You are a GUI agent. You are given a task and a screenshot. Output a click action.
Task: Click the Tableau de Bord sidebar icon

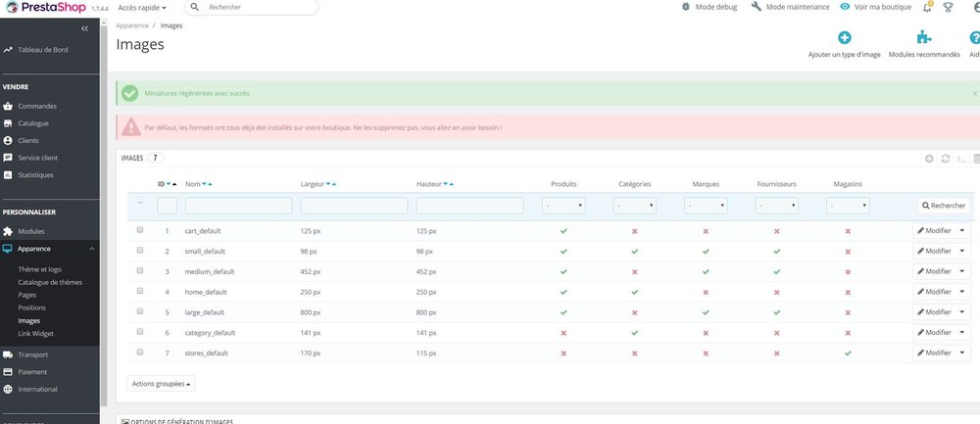(x=8, y=49)
